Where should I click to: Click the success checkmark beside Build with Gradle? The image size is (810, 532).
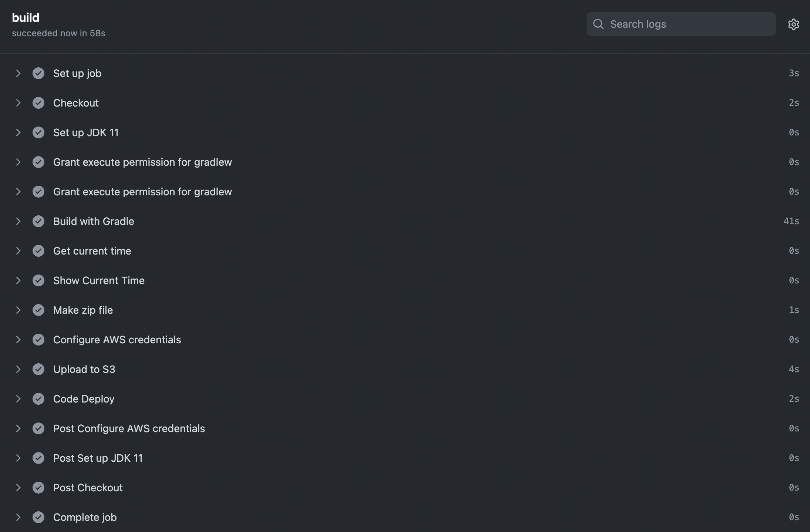tap(38, 221)
